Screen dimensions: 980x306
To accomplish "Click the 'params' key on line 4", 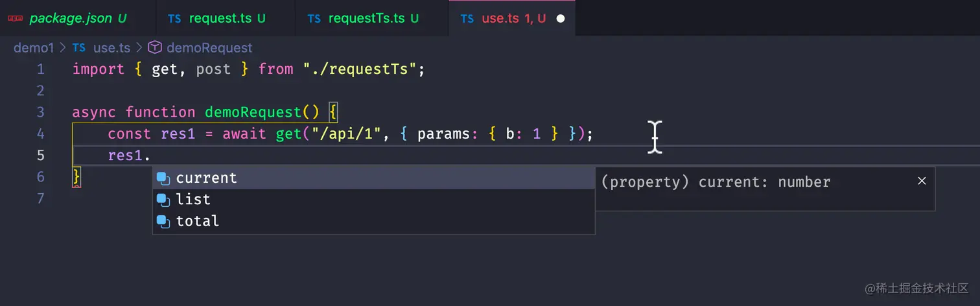I will tap(444, 134).
